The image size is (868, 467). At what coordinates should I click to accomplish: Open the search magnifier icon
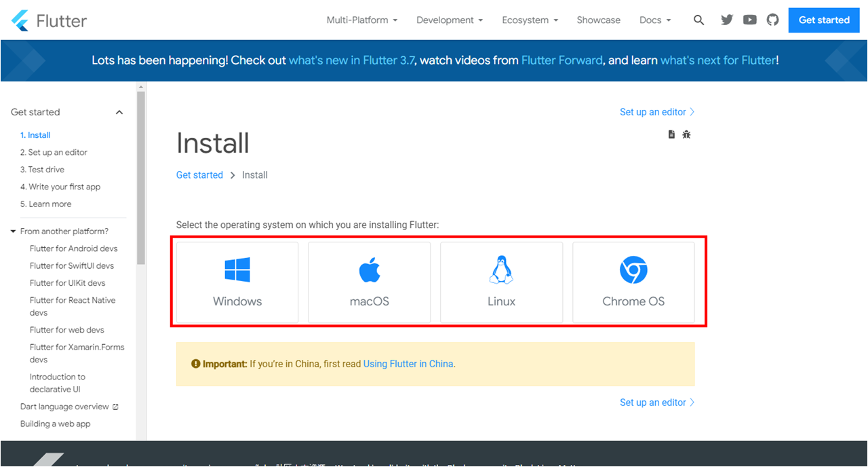[x=699, y=20]
